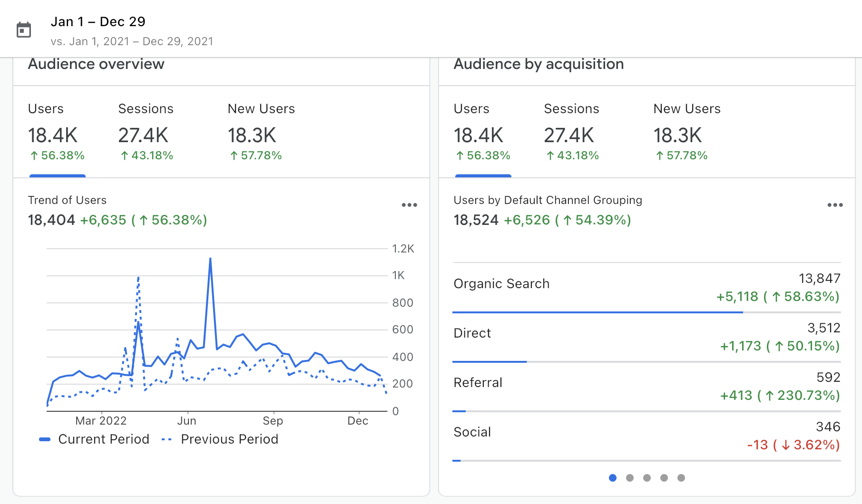Open Users by Default Channel Grouping options menu

tap(835, 205)
